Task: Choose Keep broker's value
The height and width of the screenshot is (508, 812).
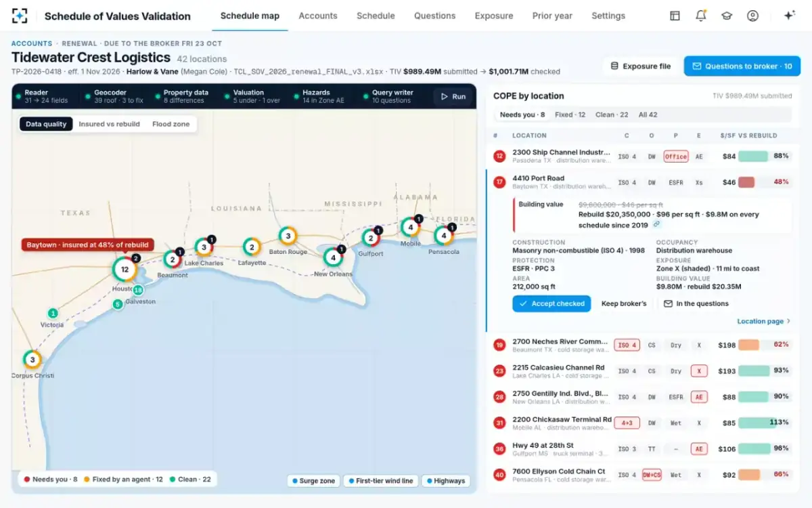Action: [x=624, y=303]
